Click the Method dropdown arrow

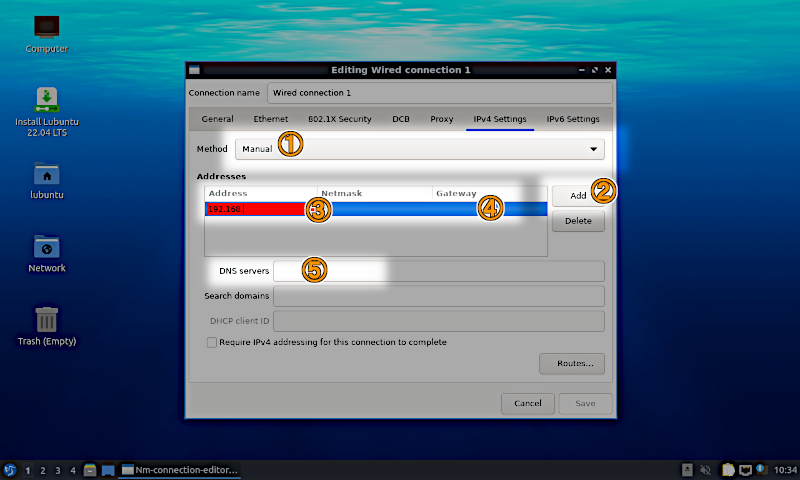tap(593, 149)
